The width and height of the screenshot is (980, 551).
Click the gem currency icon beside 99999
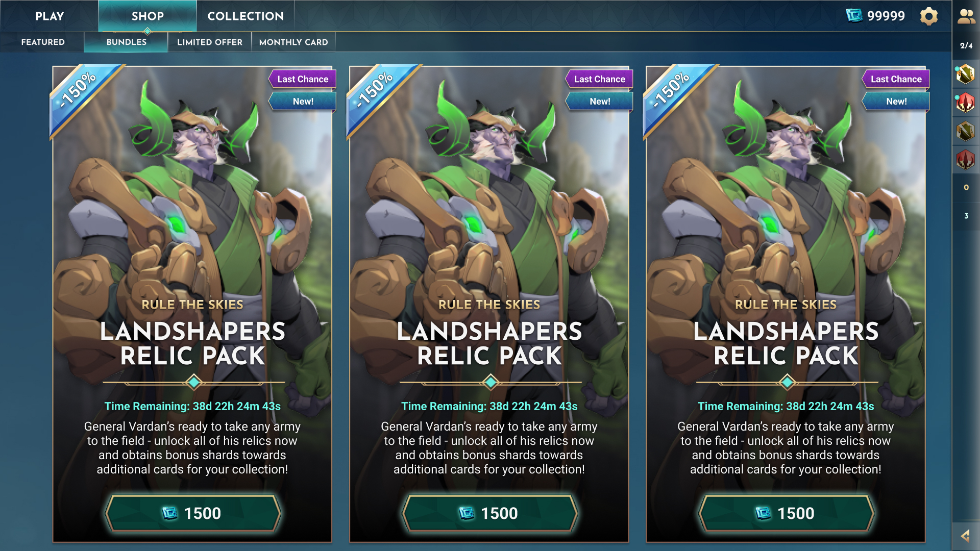tap(854, 16)
